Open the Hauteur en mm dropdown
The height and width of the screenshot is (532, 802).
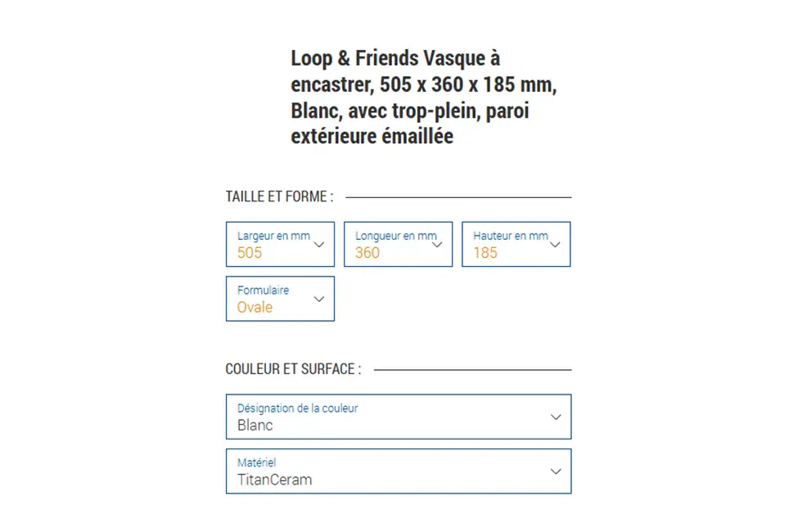point(516,244)
